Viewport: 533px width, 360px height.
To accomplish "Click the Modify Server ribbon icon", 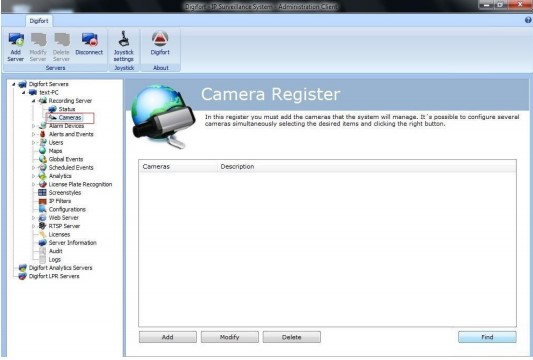I will [x=38, y=47].
